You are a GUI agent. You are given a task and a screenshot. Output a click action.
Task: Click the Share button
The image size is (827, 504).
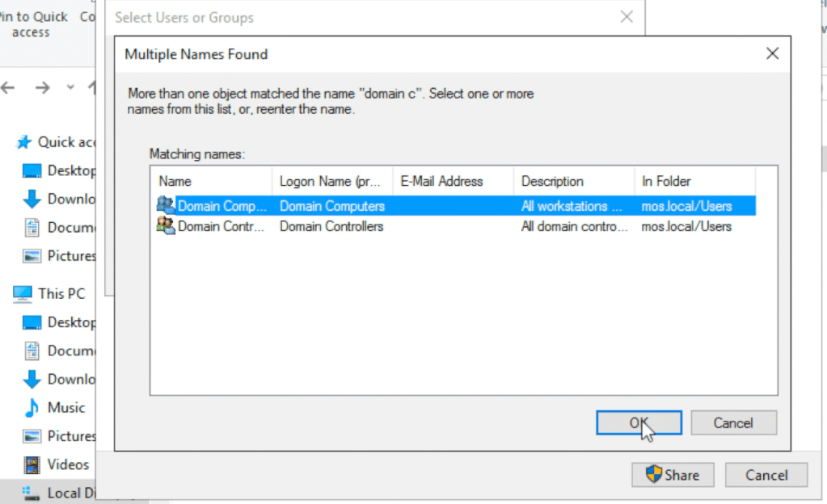pos(672,475)
